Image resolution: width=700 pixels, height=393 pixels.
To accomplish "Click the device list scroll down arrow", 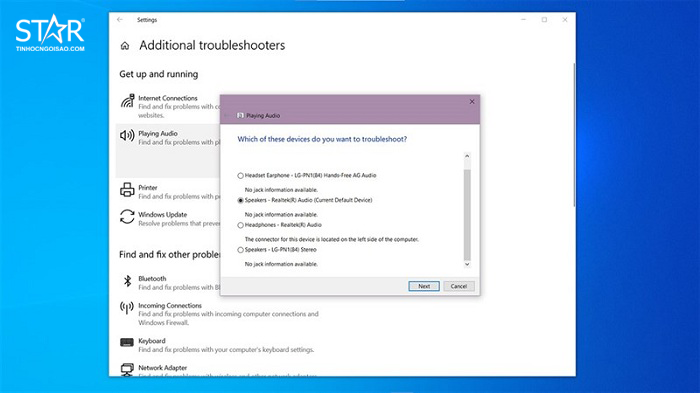I will (467, 264).
